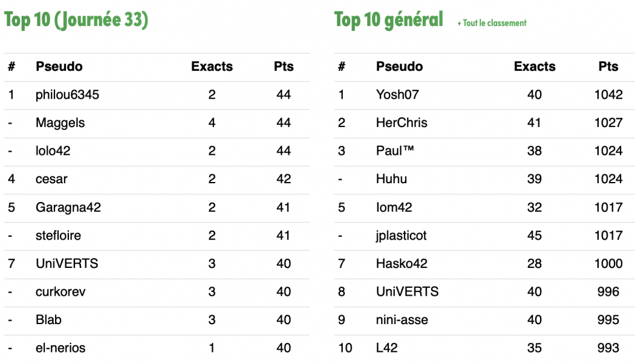Select Hasko42 ranked seventh overall
This screenshot has height=364, width=635.
pyautogui.click(x=402, y=264)
